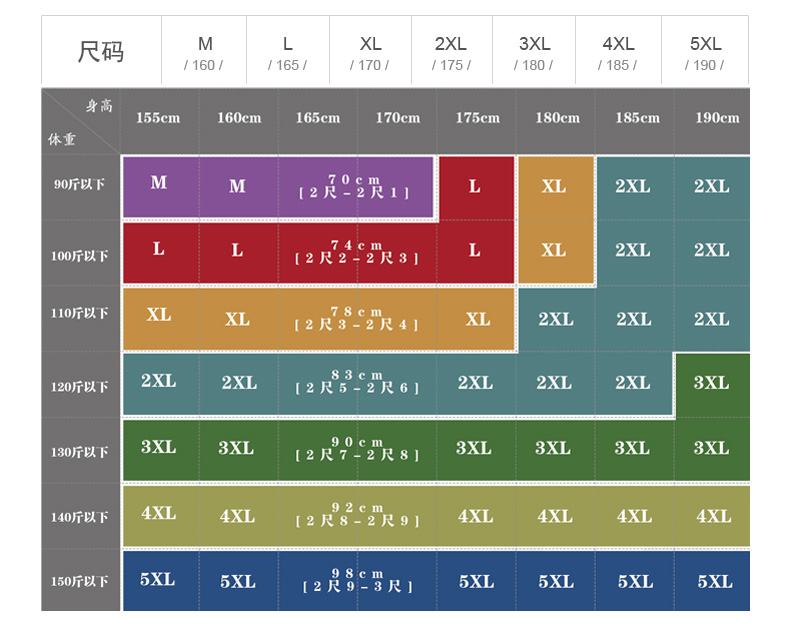Select the 175cm height column header
This screenshot has height=628, width=790.
(x=477, y=118)
